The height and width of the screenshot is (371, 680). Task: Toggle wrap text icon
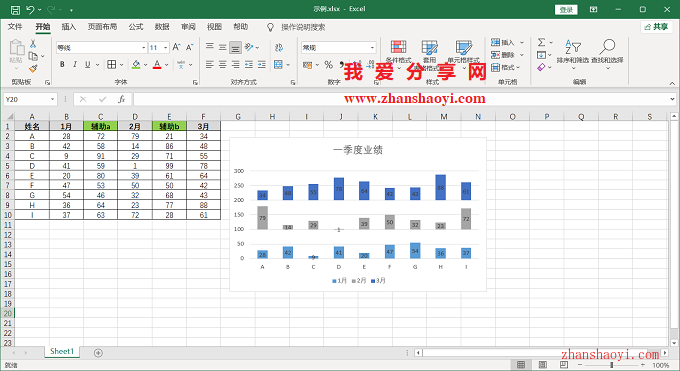click(x=279, y=47)
